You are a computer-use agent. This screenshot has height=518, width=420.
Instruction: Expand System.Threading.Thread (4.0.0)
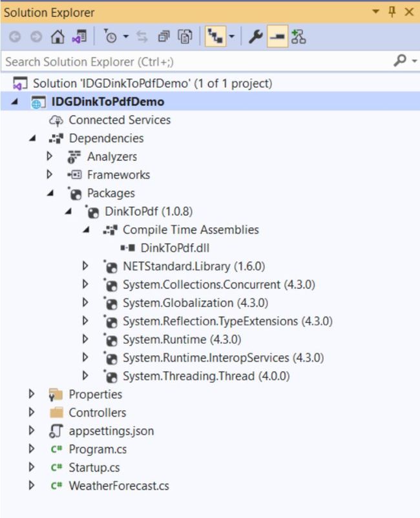[85, 376]
